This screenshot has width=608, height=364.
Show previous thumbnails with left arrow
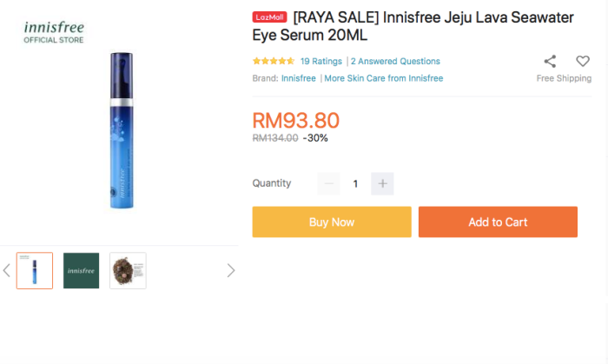pyautogui.click(x=7, y=270)
